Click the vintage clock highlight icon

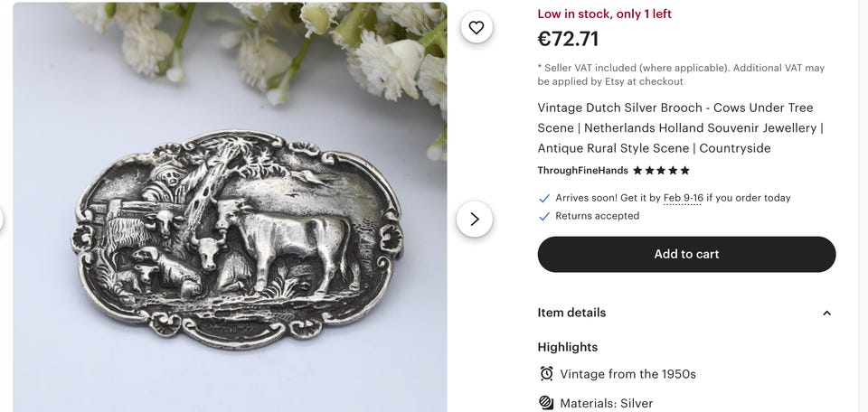coord(546,373)
